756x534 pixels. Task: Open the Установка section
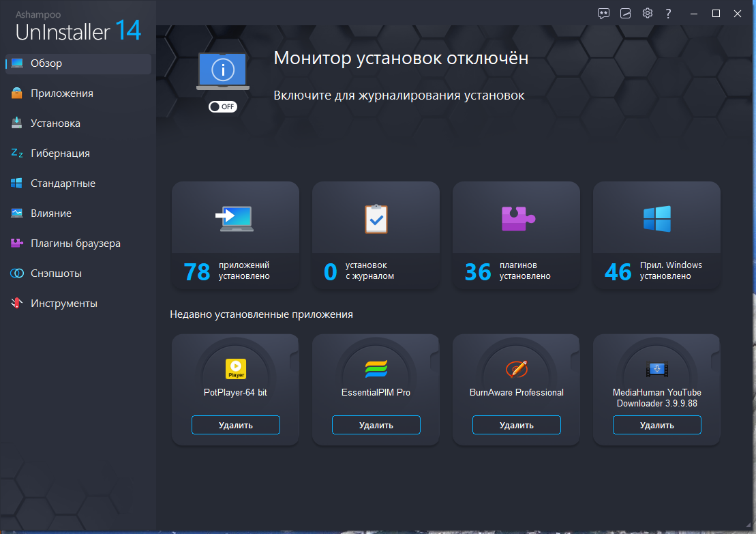tap(78, 123)
